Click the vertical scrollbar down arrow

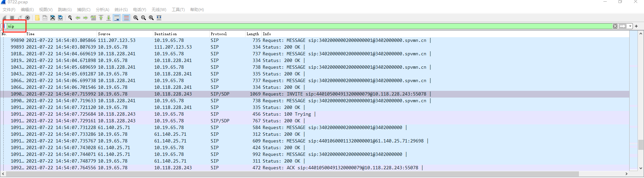(x=641, y=168)
